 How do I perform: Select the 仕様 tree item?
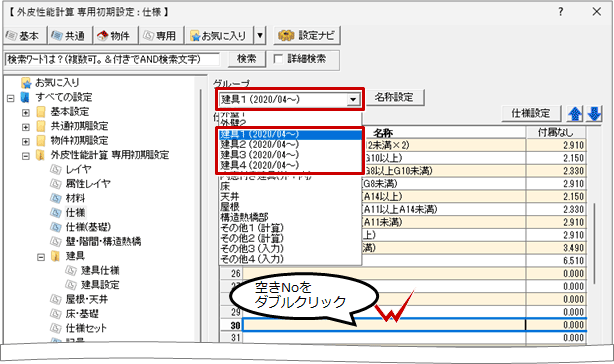pos(75,213)
